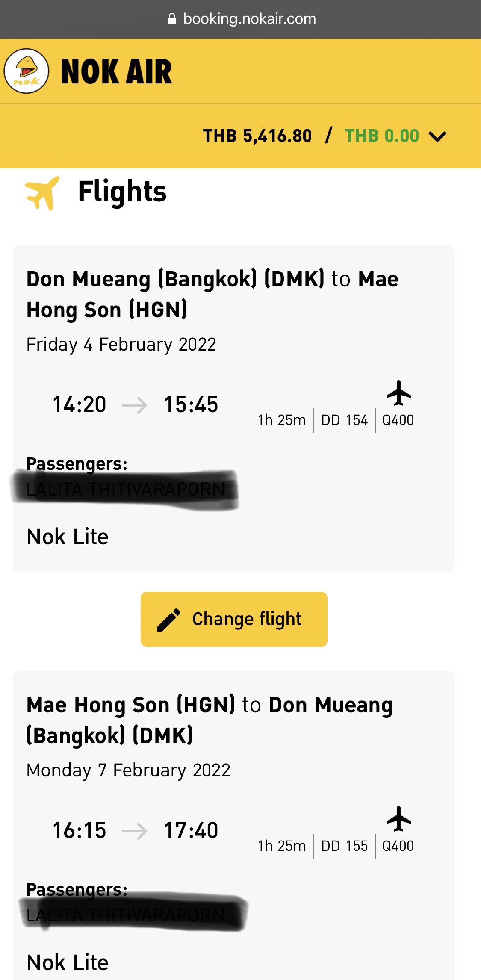
Task: Tap the pencil edit icon
Action: tap(169, 620)
